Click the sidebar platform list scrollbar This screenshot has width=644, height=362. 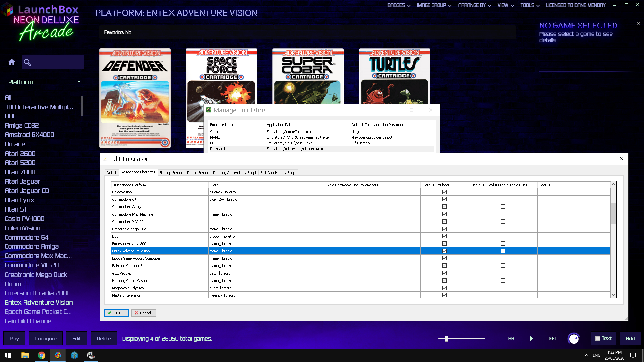[82, 106]
